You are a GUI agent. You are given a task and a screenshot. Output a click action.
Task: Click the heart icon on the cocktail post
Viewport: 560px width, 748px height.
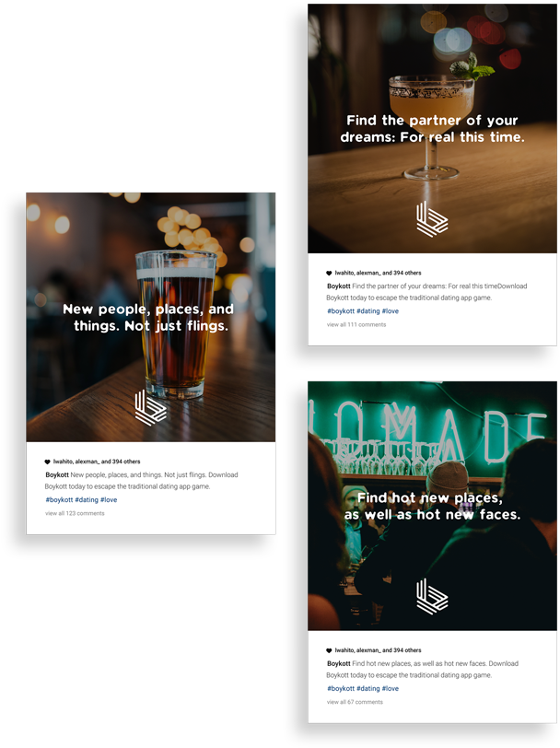[329, 274]
